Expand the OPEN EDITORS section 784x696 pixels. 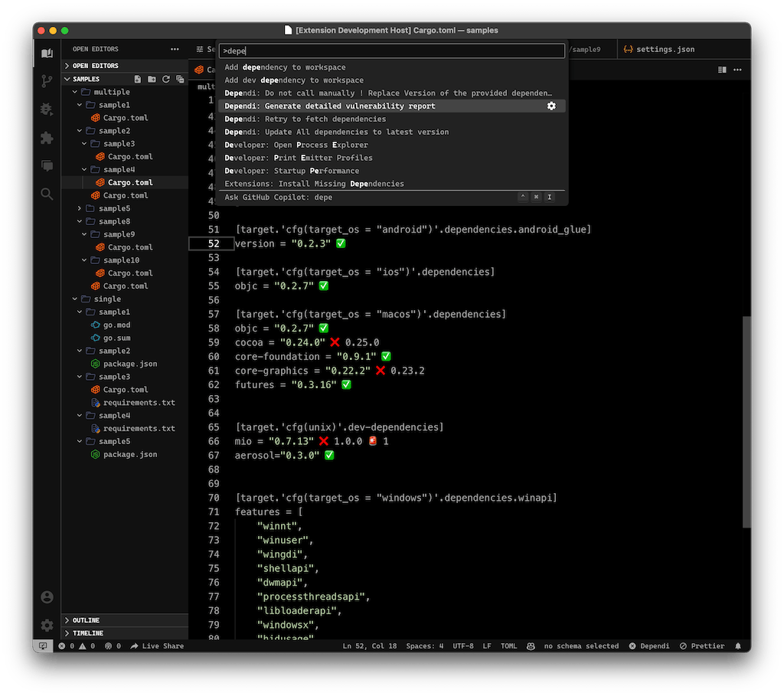click(125, 66)
